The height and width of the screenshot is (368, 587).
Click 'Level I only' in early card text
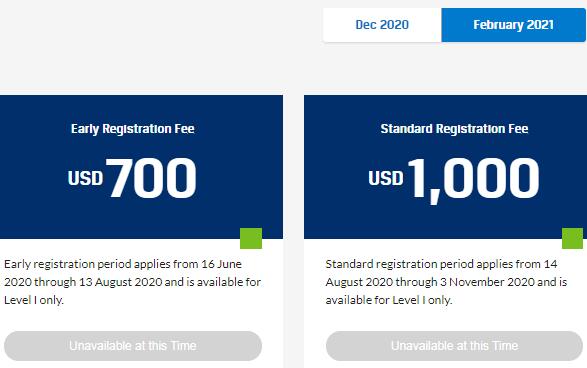coord(34,300)
